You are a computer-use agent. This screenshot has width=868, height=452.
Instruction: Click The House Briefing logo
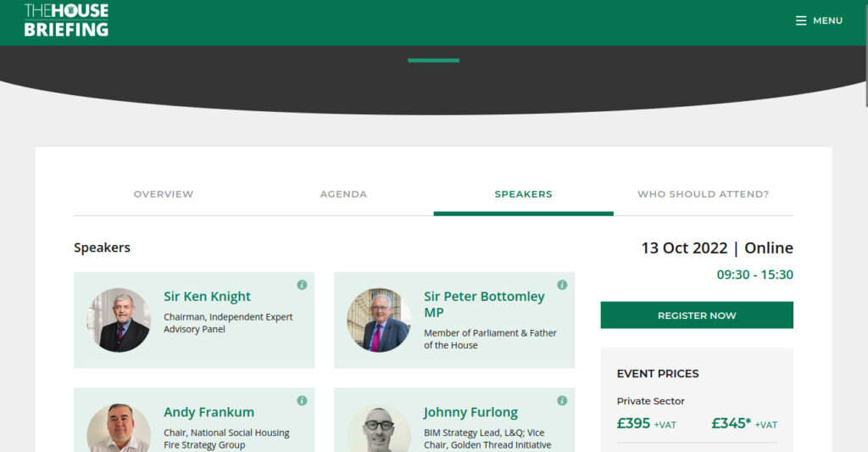click(66, 20)
